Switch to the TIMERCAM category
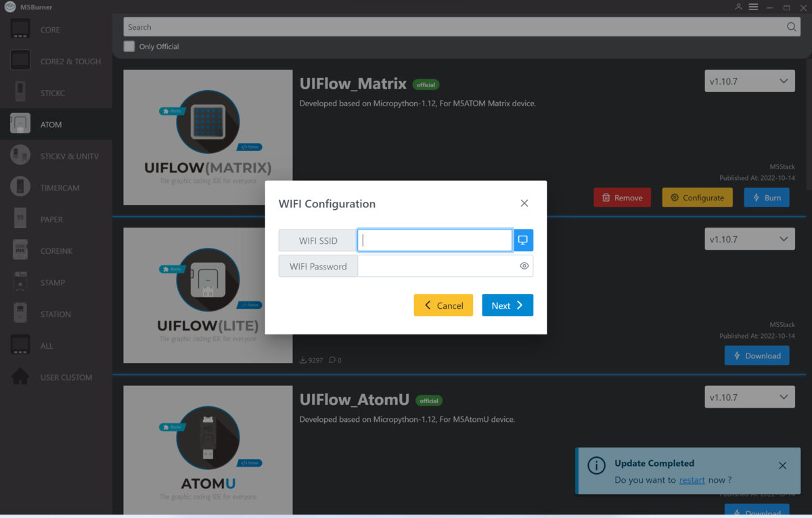This screenshot has height=518, width=812. [56, 188]
